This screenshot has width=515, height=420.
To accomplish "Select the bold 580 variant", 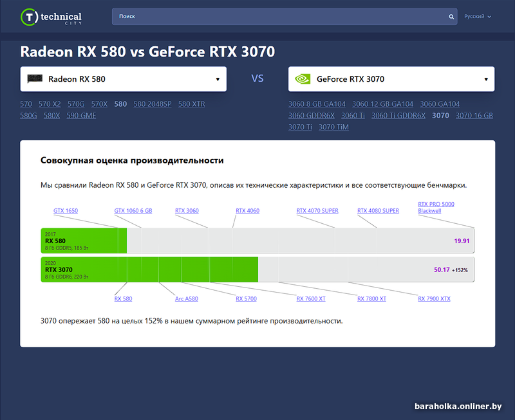I will point(120,104).
